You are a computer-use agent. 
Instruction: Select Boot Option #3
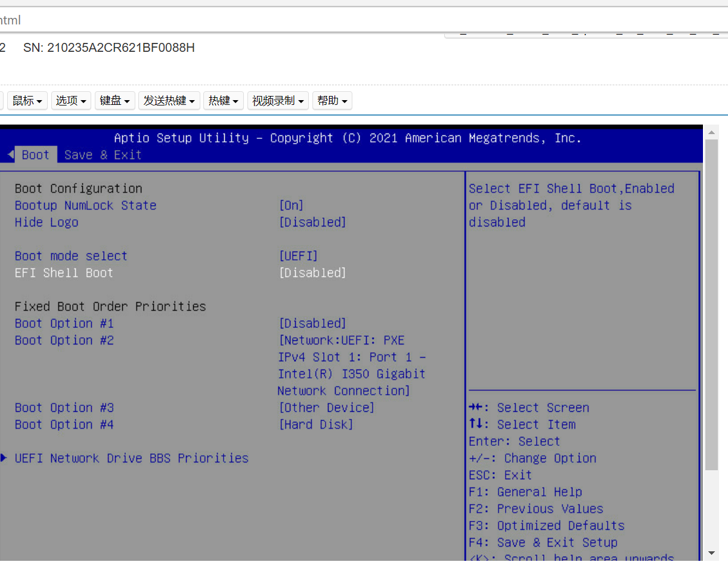tap(64, 408)
